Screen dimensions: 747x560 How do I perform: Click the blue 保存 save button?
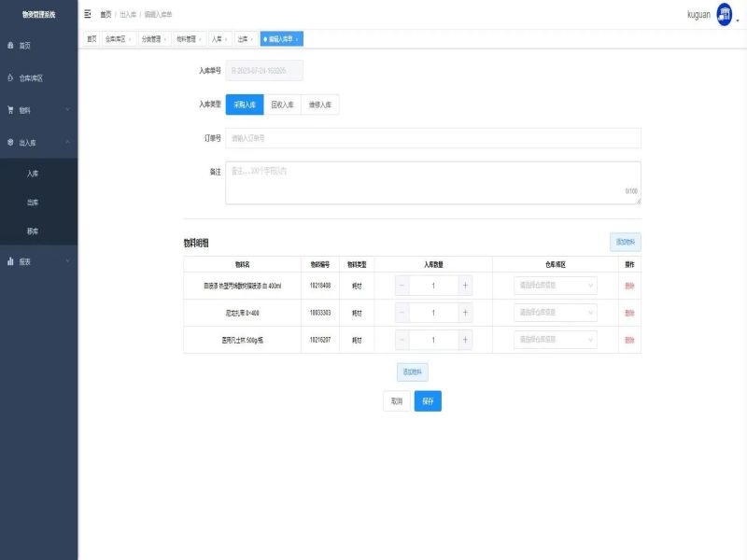coord(428,400)
